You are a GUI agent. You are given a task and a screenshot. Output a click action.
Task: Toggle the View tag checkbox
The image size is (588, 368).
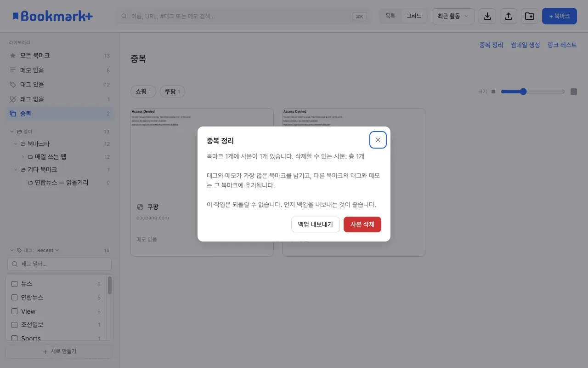pyautogui.click(x=14, y=311)
